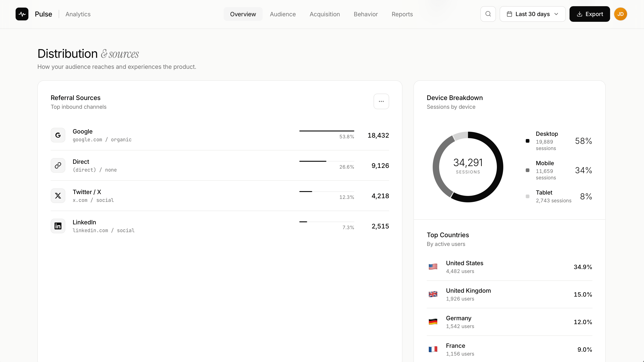
Task: Click the Direct link source icon
Action: point(58,165)
